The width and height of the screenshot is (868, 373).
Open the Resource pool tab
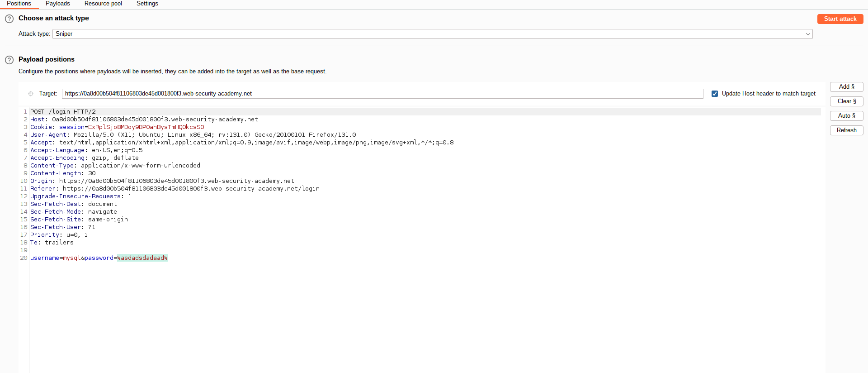(x=103, y=4)
